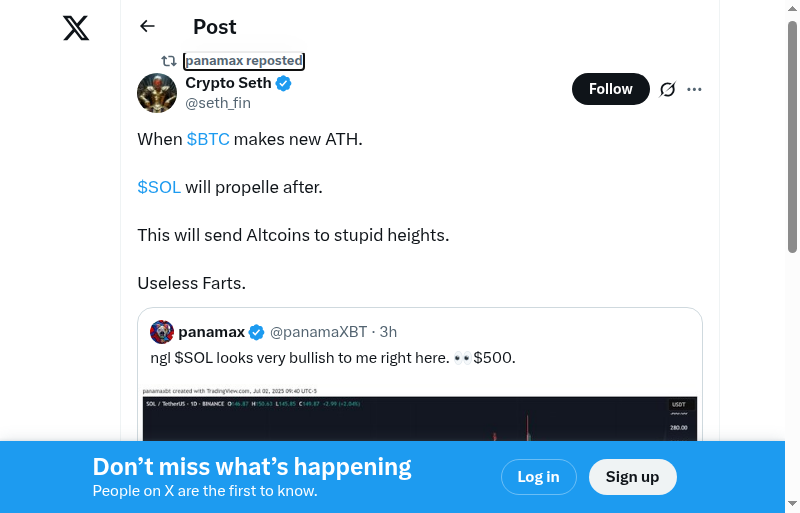Open the SOL TradingView chart image

click(x=420, y=415)
